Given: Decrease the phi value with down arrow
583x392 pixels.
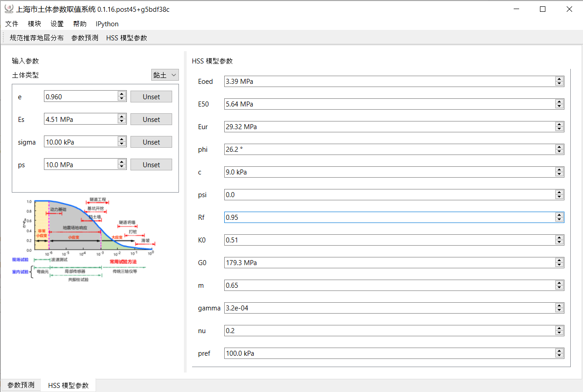Looking at the screenshot, I should coord(559,152).
